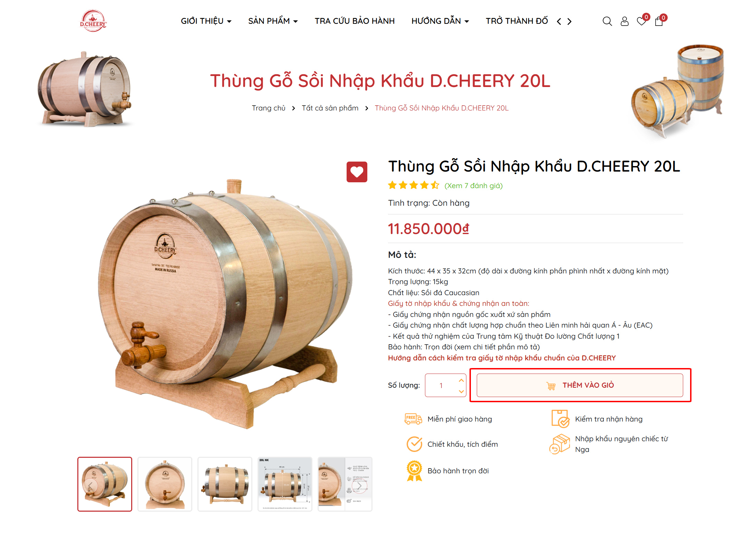Select the barrel dimensions thumbnail labeled 20L NK
The height and width of the screenshot is (560, 755).
pos(285,484)
